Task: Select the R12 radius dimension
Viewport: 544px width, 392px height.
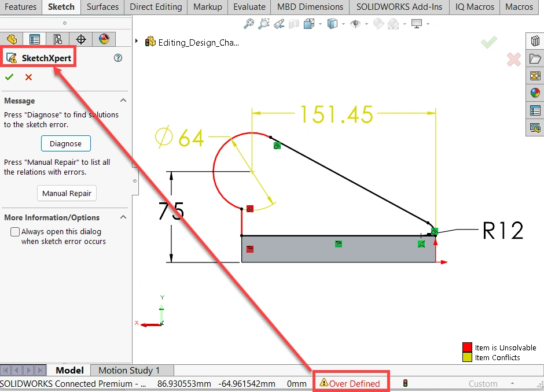Action: [x=503, y=231]
